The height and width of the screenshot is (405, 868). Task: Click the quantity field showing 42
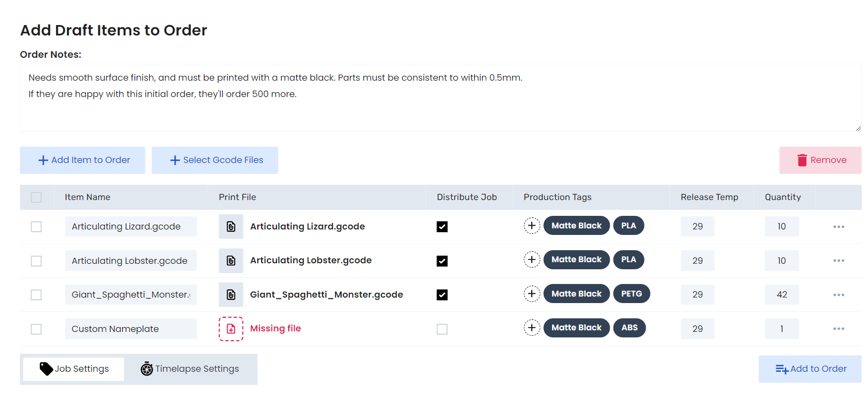[x=781, y=295]
